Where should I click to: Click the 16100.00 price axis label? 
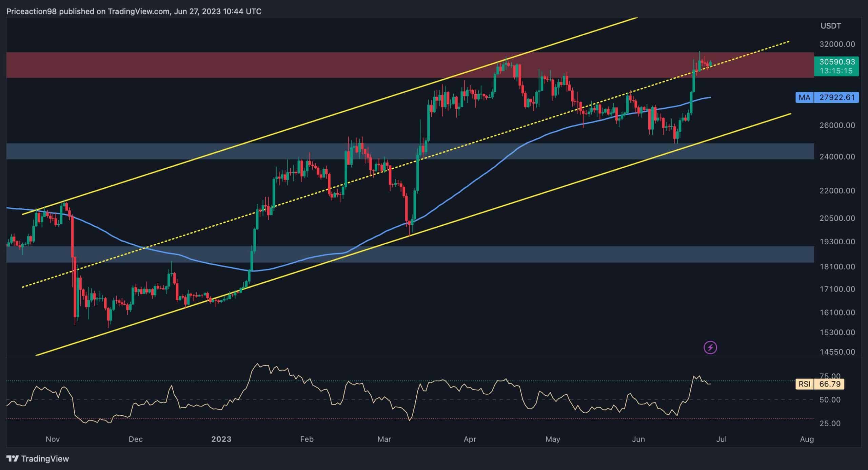pyautogui.click(x=837, y=312)
